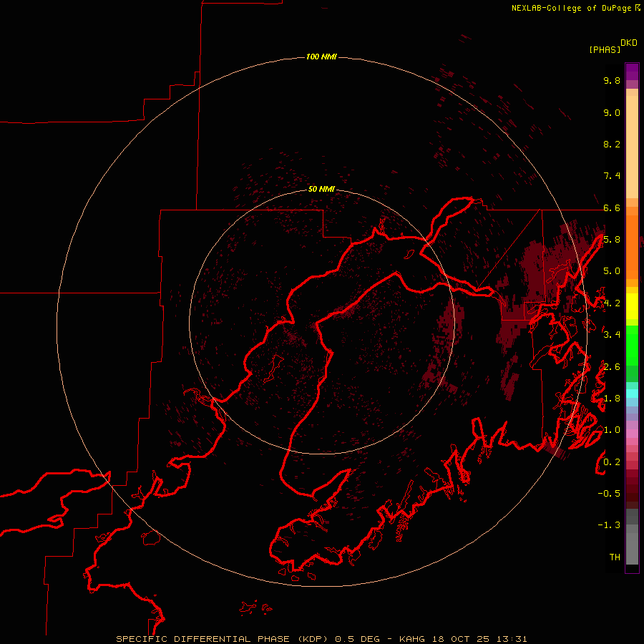The height and width of the screenshot is (644, 644).
Task: Click the [PHAS] legend label
Action: [x=605, y=49]
